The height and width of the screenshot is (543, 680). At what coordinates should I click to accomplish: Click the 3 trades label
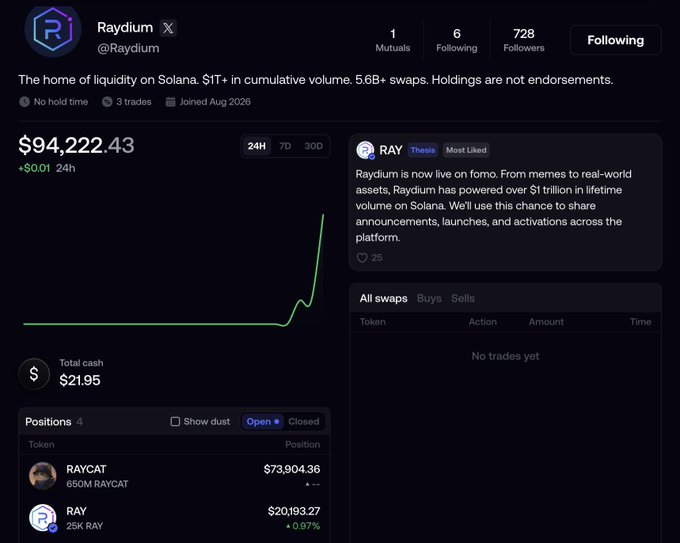[134, 102]
